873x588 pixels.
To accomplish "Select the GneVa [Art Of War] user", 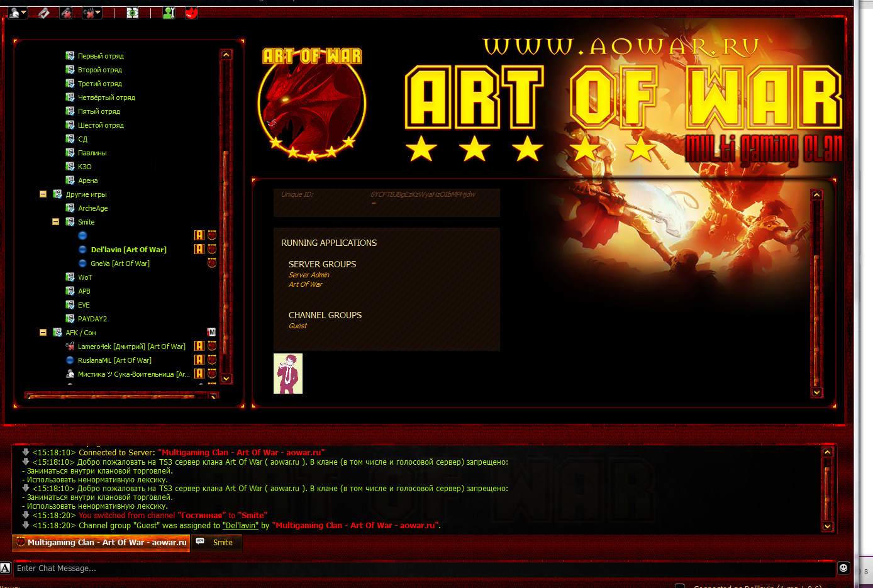I will 120,263.
